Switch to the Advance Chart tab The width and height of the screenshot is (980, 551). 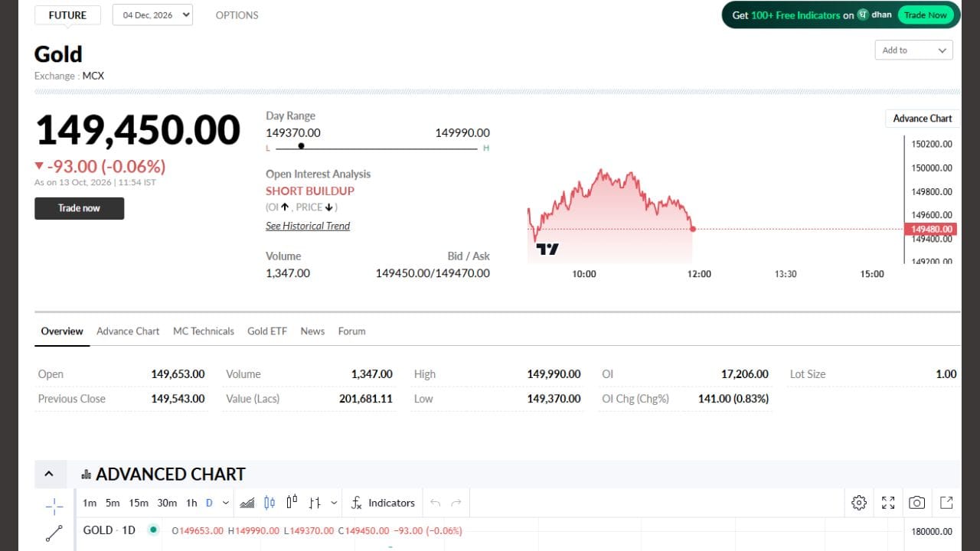(128, 331)
